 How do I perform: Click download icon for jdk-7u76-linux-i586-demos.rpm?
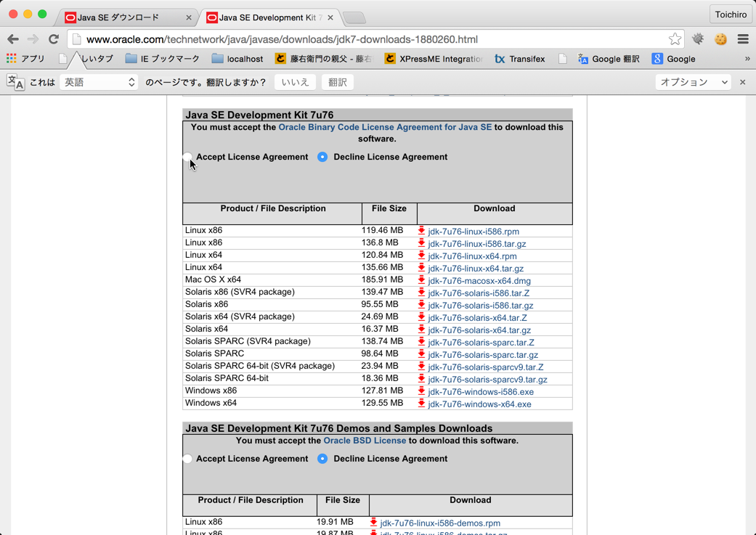tap(374, 523)
